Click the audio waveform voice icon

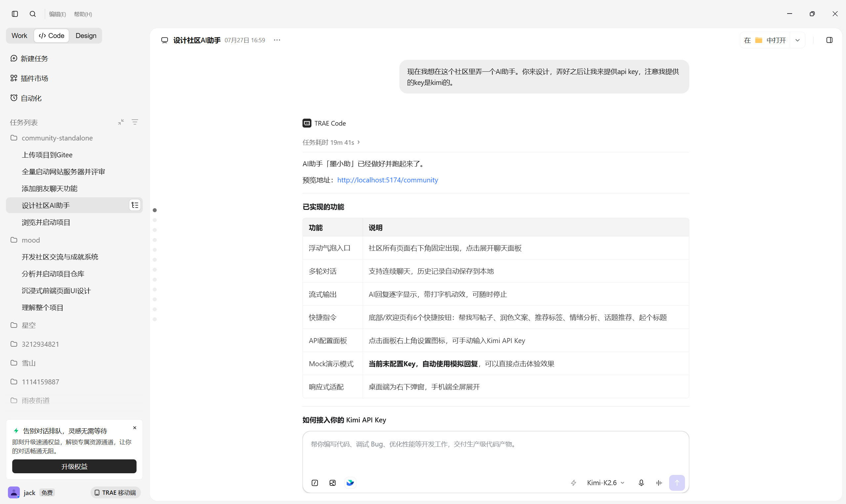[x=659, y=483]
